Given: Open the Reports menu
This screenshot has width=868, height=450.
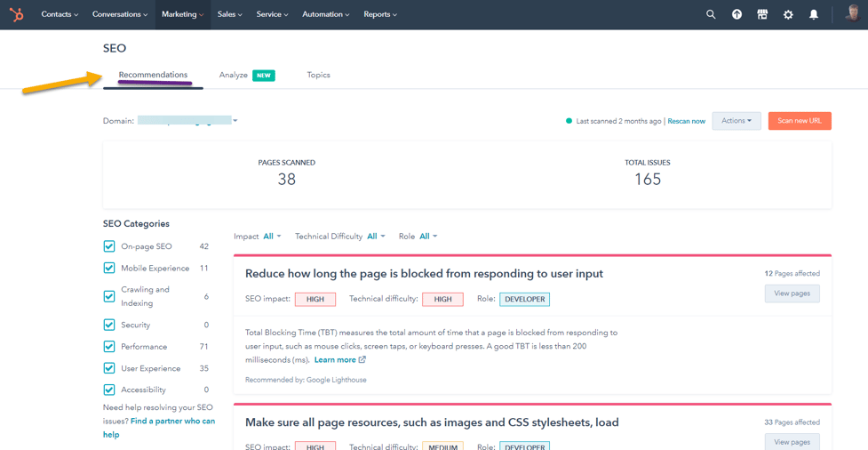Looking at the screenshot, I should (380, 15).
